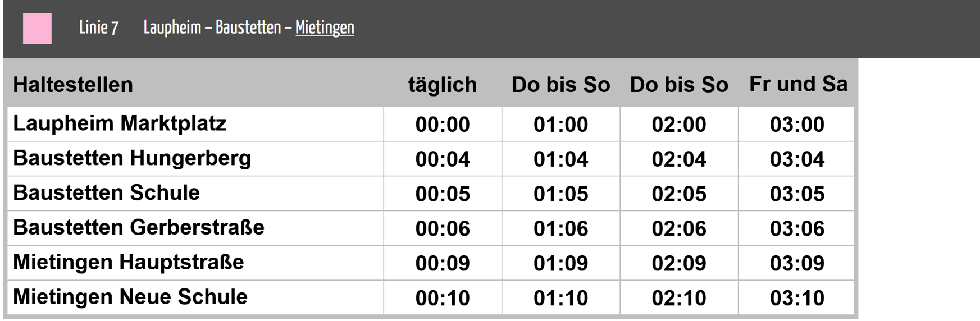Viewport: 980px width, 321px height.
Task: Select the Mietingen Hauptstraße stop
Action: tap(128, 262)
